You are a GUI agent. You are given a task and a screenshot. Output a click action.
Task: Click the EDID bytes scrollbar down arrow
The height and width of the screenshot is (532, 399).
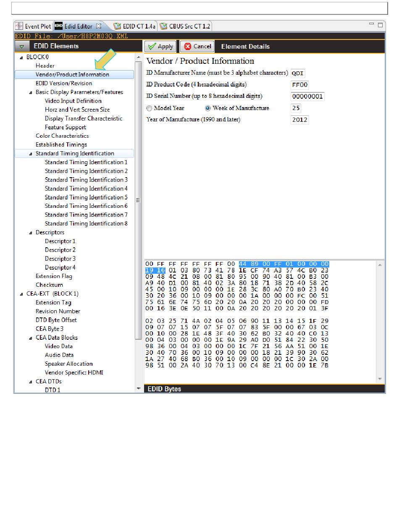[x=380, y=379]
